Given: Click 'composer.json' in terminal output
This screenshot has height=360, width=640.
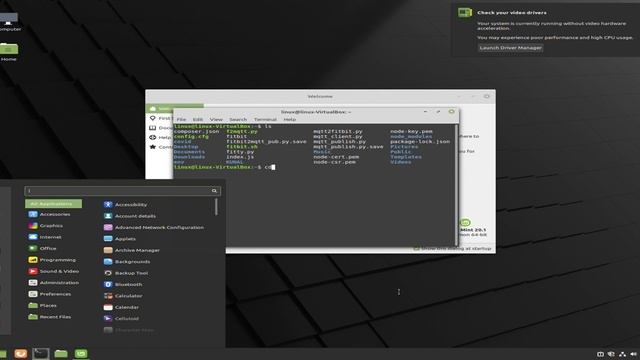Looking at the screenshot, I should click(x=196, y=131).
